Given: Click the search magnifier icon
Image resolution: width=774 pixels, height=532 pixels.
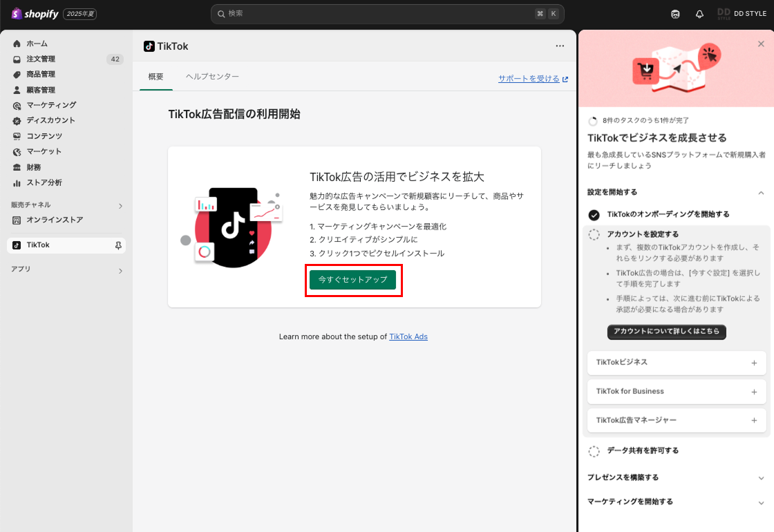Looking at the screenshot, I should [221, 14].
